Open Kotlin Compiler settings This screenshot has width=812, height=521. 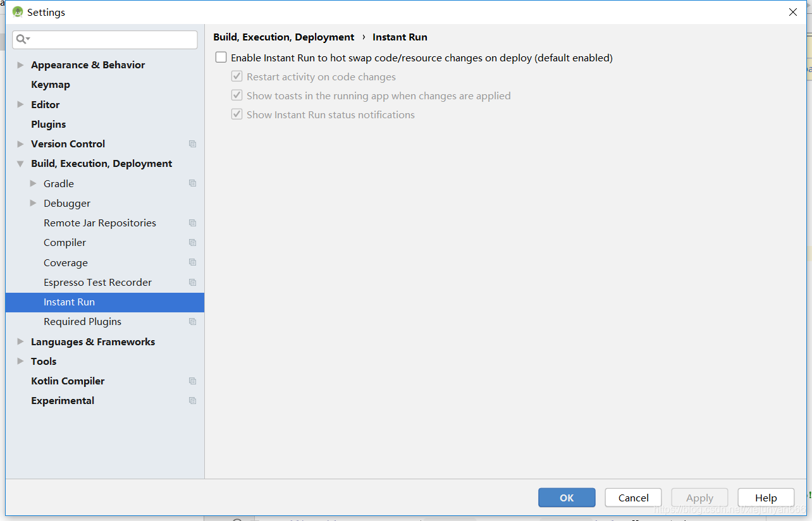[x=68, y=381]
